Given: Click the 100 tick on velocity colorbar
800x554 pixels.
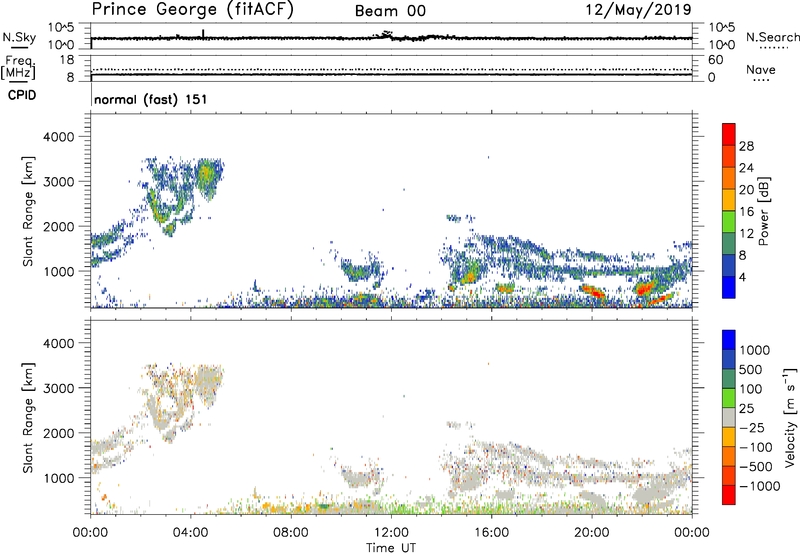Looking at the screenshot, I should [x=751, y=389].
